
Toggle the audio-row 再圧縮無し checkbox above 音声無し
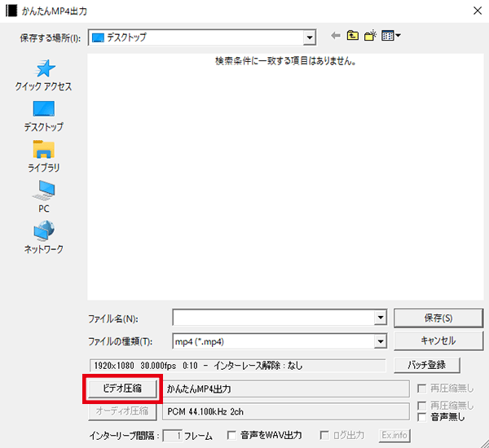pyautogui.click(x=421, y=406)
